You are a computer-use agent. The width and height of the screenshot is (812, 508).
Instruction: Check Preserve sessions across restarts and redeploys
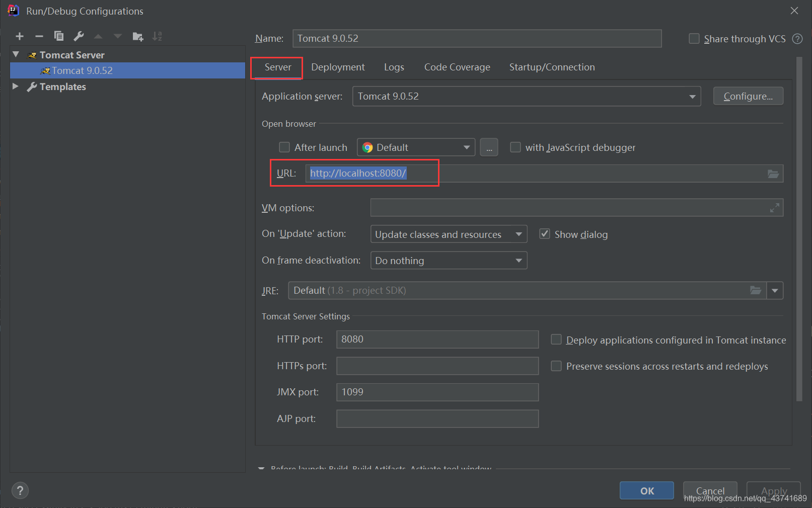pos(556,366)
